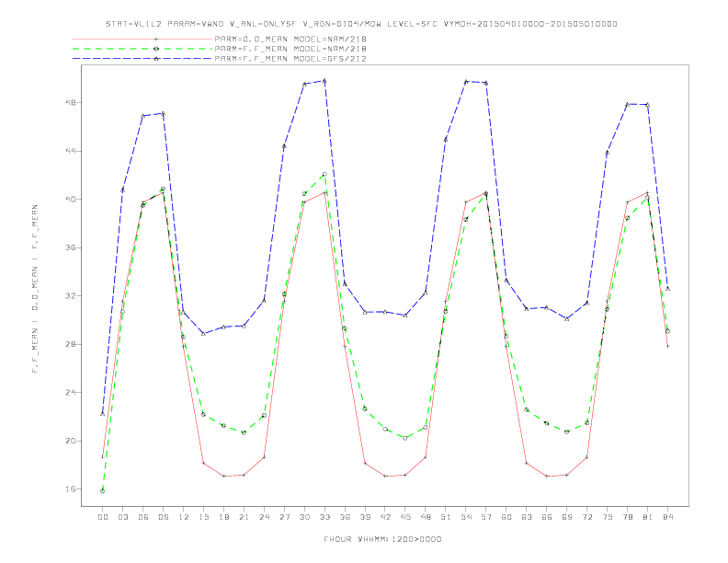Click the green legend line circle marker

pyautogui.click(x=156, y=49)
